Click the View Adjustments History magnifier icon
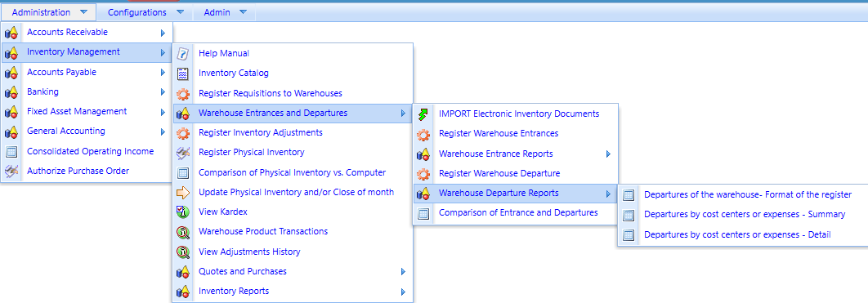 pyautogui.click(x=183, y=252)
